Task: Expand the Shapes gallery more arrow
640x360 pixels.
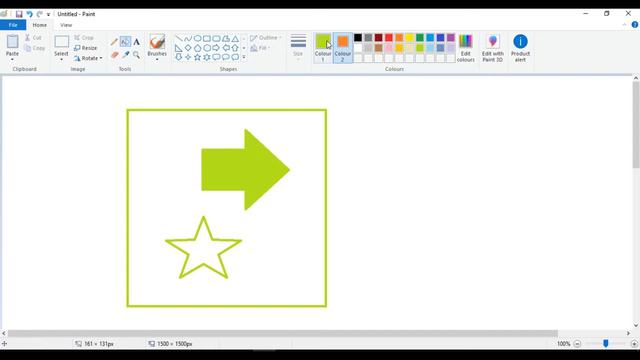Action: 244,58
